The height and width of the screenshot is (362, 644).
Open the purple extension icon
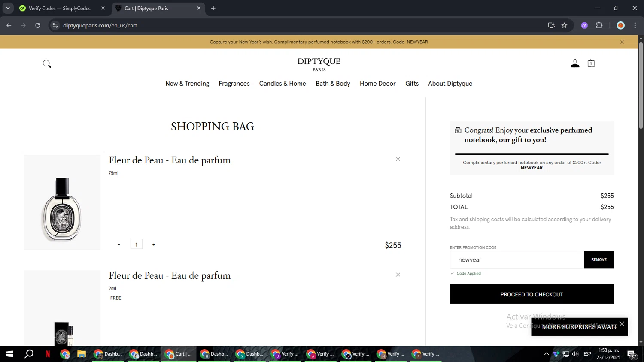tap(584, 25)
